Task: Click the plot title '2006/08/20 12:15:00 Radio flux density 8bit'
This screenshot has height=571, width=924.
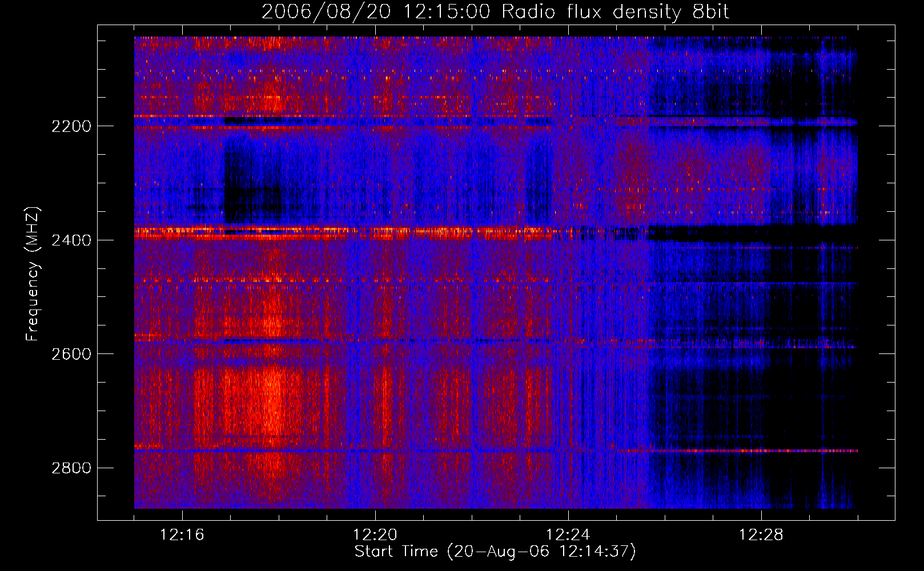Action: (x=495, y=12)
